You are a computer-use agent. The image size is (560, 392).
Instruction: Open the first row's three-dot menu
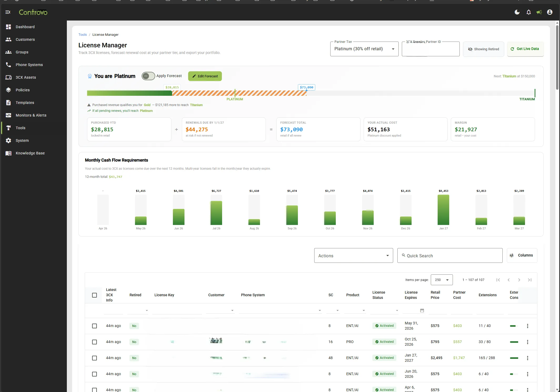pos(527,326)
